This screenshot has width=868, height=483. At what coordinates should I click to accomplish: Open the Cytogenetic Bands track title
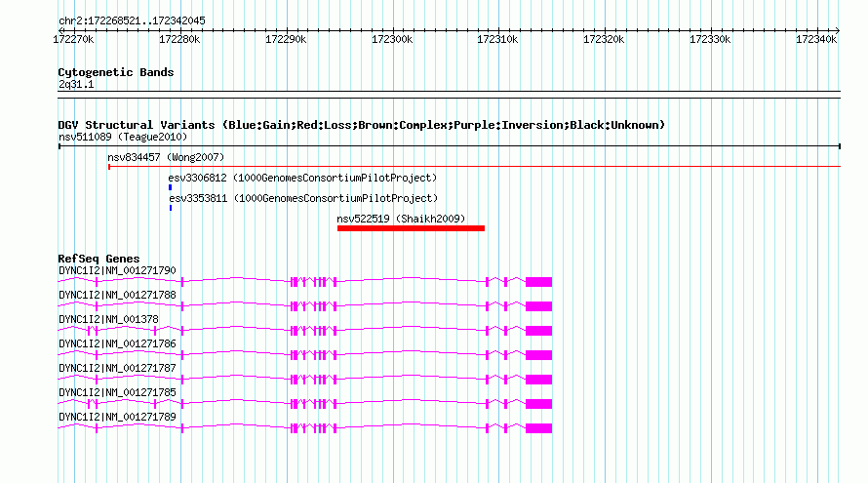click(116, 72)
